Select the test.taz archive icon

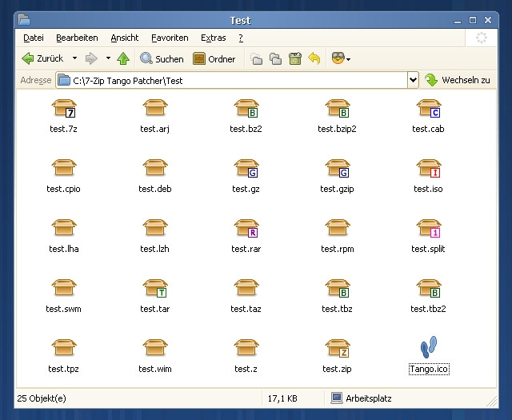pos(246,288)
